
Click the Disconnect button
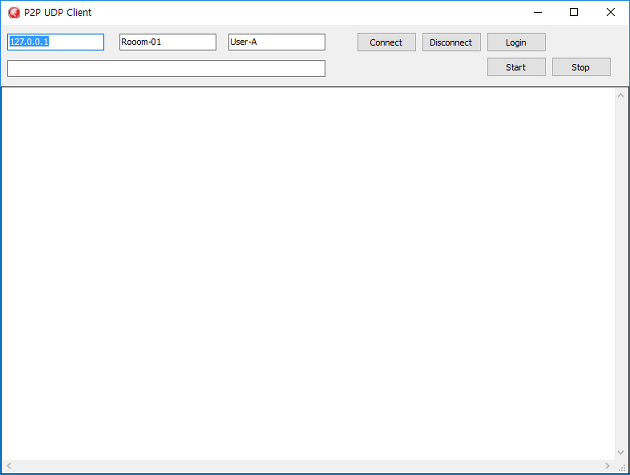[x=451, y=42]
